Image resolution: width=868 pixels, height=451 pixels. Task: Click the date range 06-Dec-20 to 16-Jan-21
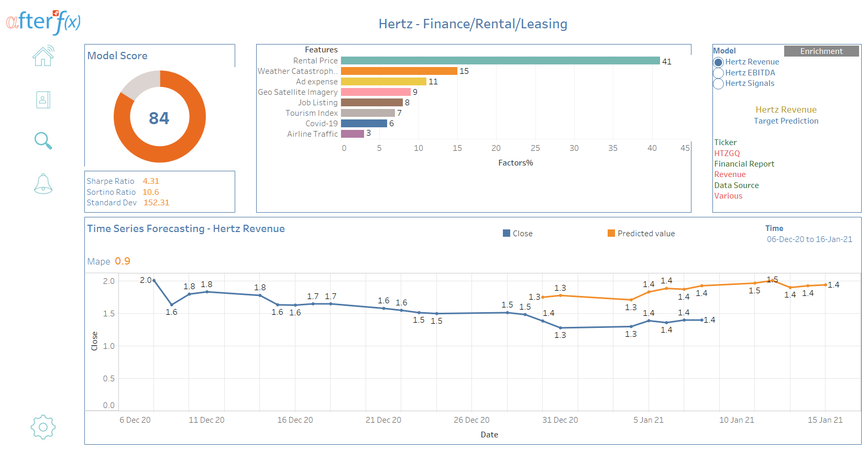[809, 239]
